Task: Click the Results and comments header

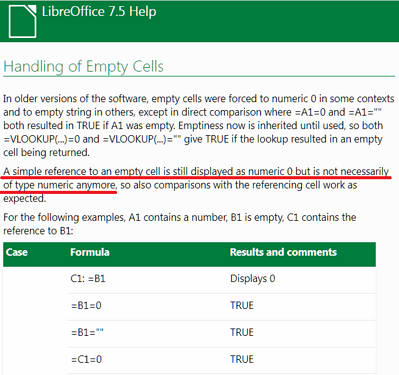Action: (283, 252)
